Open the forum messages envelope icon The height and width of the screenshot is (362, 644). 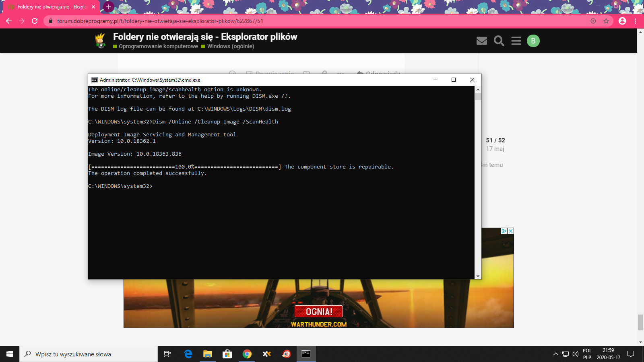click(x=481, y=41)
